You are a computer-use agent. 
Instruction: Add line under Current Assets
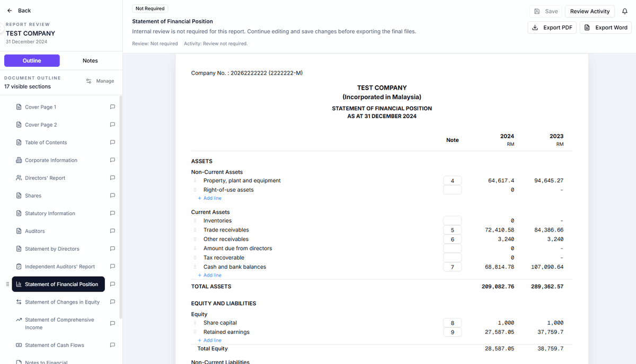point(210,276)
